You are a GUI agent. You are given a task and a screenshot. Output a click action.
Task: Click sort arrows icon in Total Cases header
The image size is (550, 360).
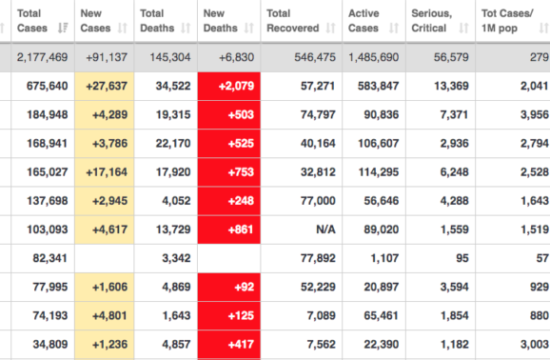[x=63, y=28]
